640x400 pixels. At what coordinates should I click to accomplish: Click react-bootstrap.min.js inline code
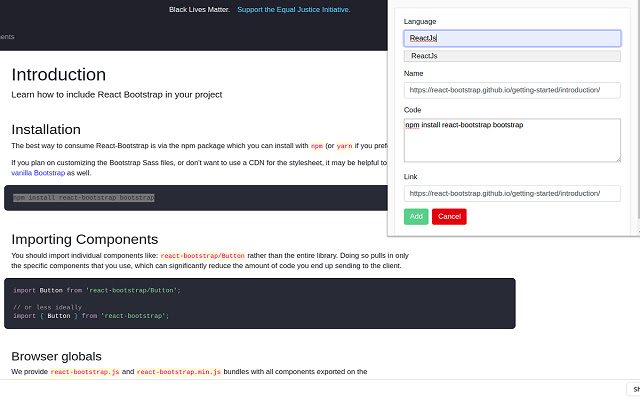[179, 372]
